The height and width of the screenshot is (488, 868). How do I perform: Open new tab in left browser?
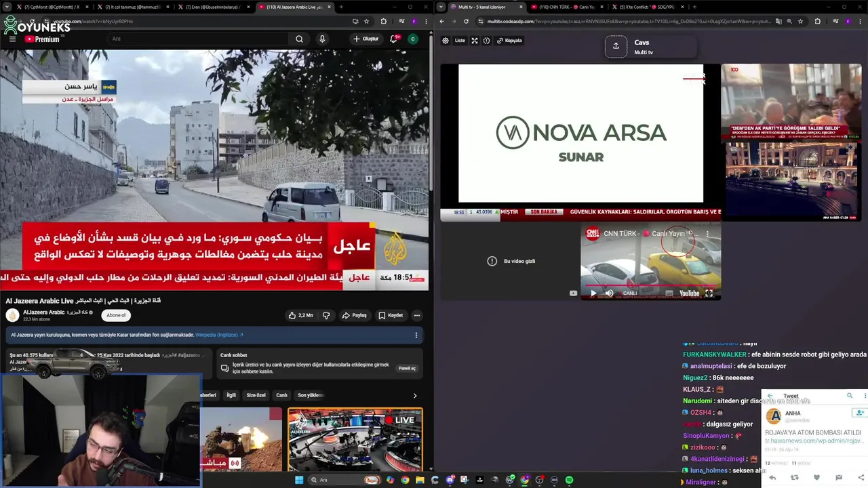click(x=340, y=7)
